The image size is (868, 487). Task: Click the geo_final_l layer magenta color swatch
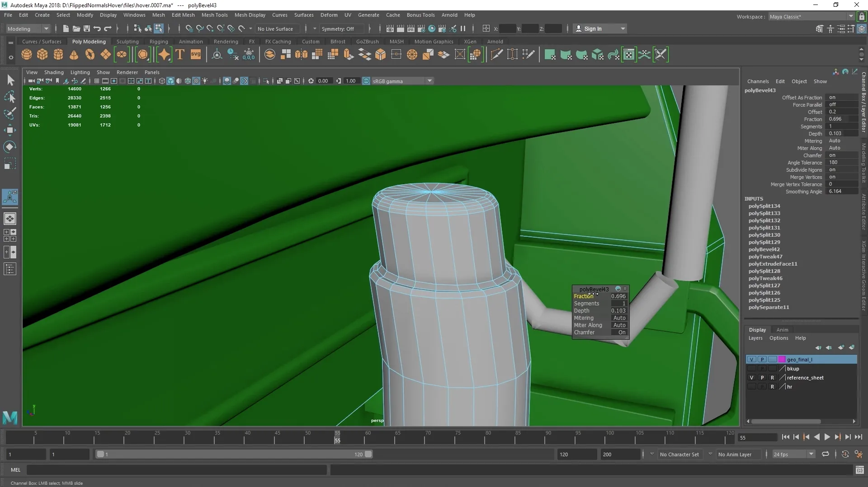(782, 360)
